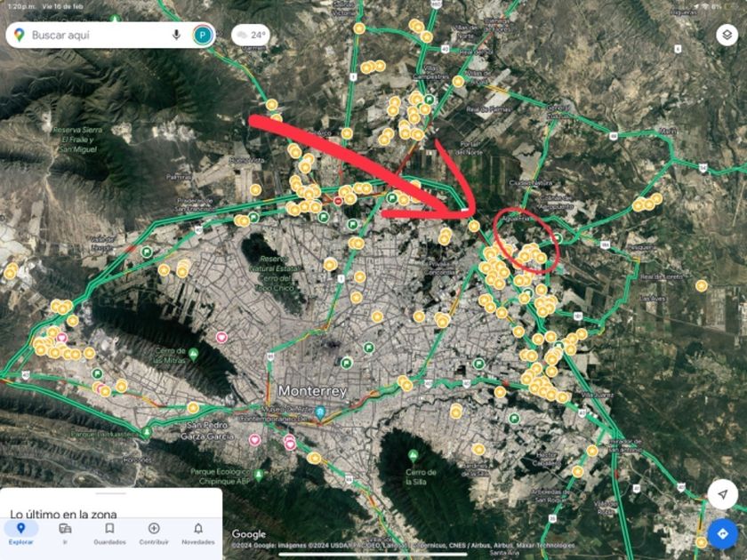Tap the teal museum marker below Monterrey
The image size is (747, 560).
tap(321, 412)
